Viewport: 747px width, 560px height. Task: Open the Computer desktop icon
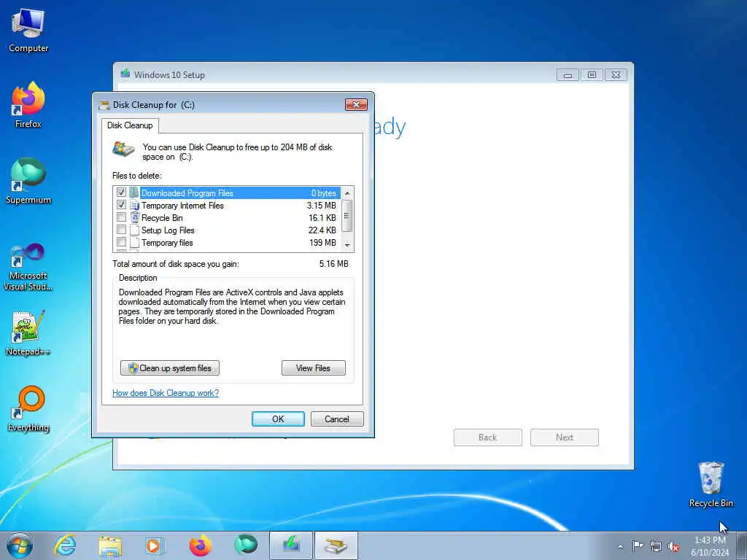click(28, 31)
